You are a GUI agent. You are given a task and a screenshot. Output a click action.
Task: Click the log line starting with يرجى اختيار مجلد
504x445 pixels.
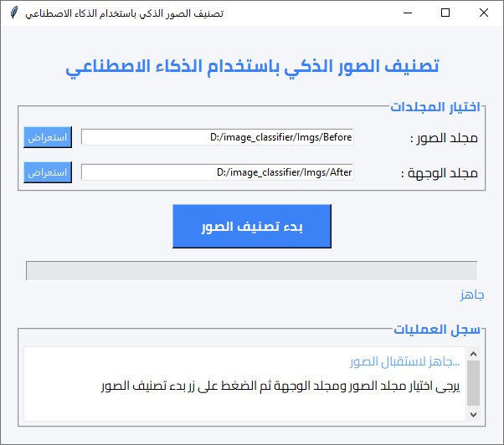(280, 386)
